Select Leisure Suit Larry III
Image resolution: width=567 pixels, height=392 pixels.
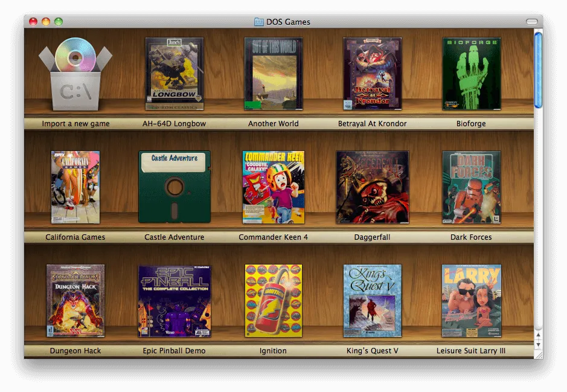[x=471, y=300]
